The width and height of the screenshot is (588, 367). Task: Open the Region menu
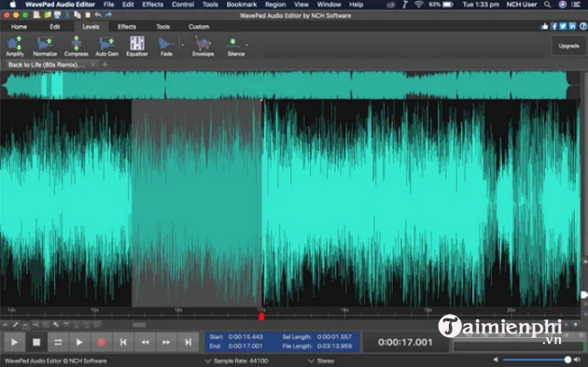[275, 5]
